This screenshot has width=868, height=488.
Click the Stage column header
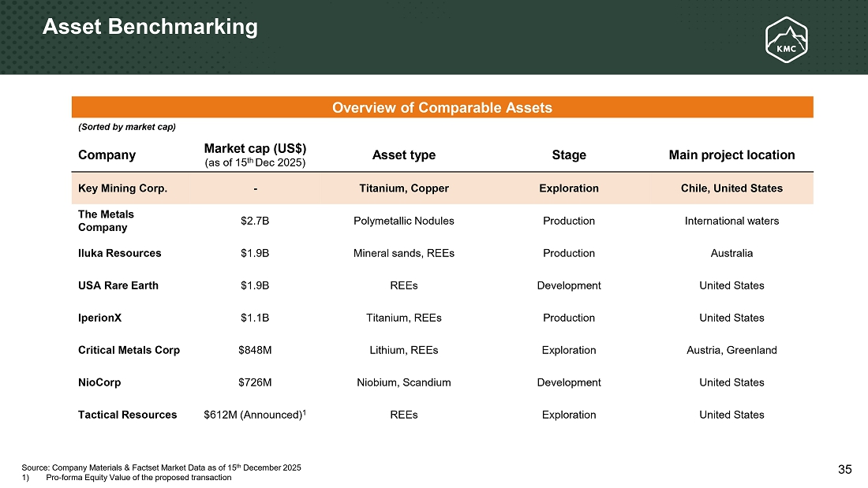(569, 155)
